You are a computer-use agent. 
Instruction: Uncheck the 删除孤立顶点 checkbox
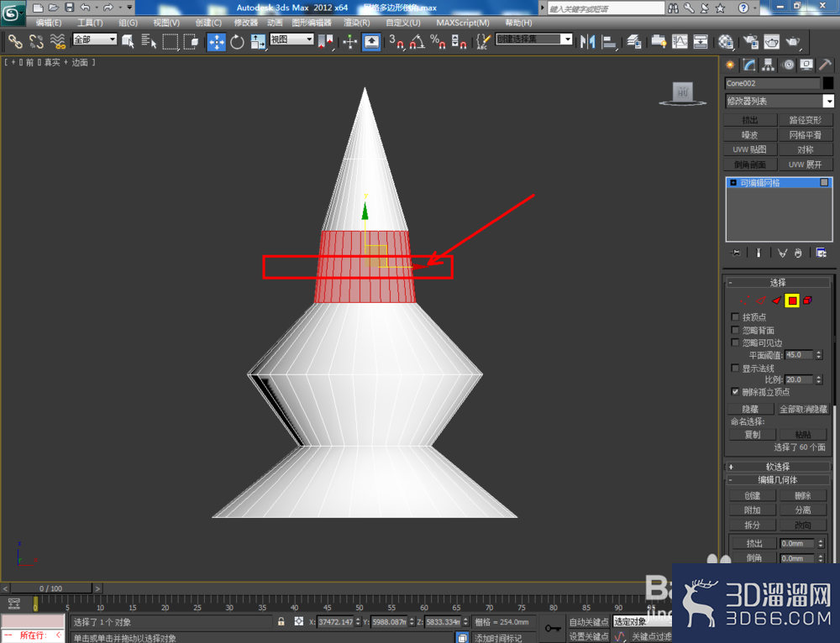point(735,392)
